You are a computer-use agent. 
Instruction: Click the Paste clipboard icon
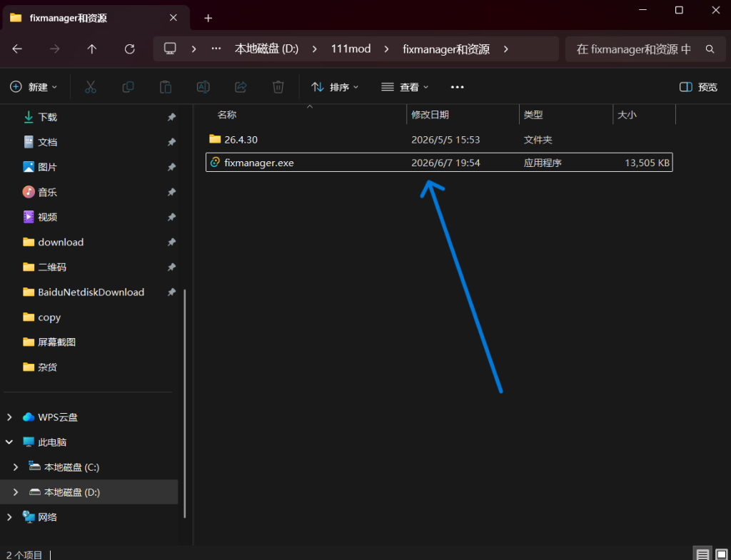[x=166, y=87]
